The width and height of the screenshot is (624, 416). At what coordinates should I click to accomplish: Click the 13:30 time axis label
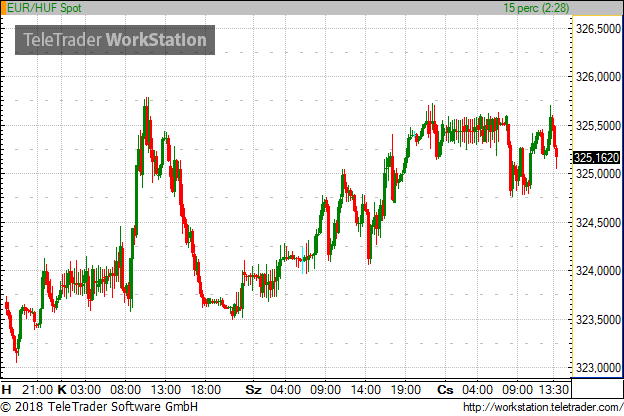tap(554, 389)
